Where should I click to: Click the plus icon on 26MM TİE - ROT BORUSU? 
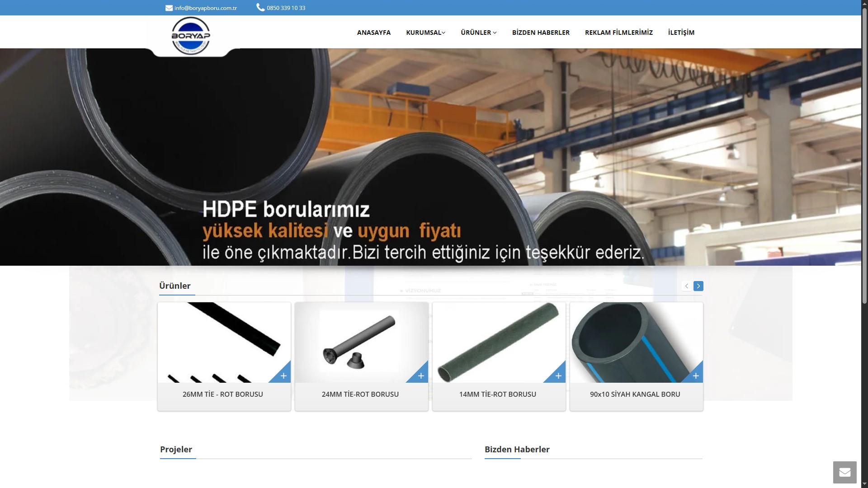tap(283, 375)
